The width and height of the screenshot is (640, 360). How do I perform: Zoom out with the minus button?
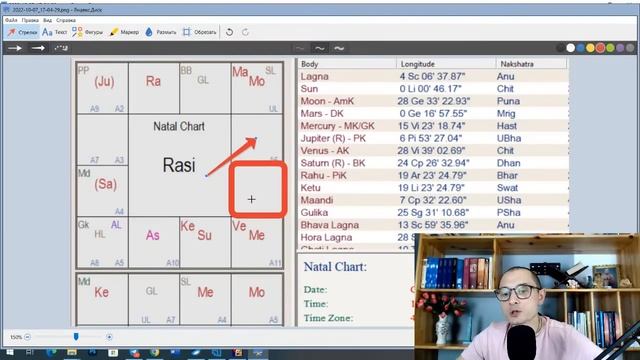point(27,337)
